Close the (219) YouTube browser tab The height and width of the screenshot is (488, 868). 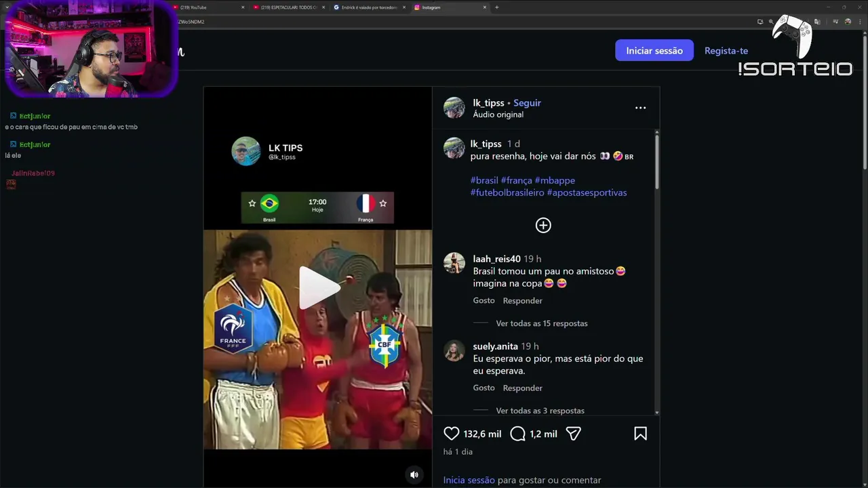(x=243, y=7)
